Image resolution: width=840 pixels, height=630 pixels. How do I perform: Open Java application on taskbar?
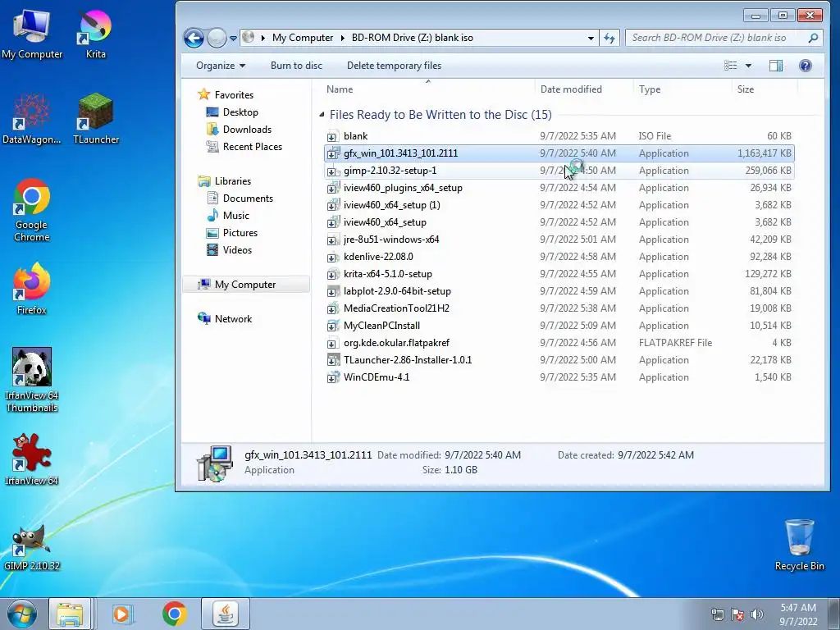(x=226, y=614)
